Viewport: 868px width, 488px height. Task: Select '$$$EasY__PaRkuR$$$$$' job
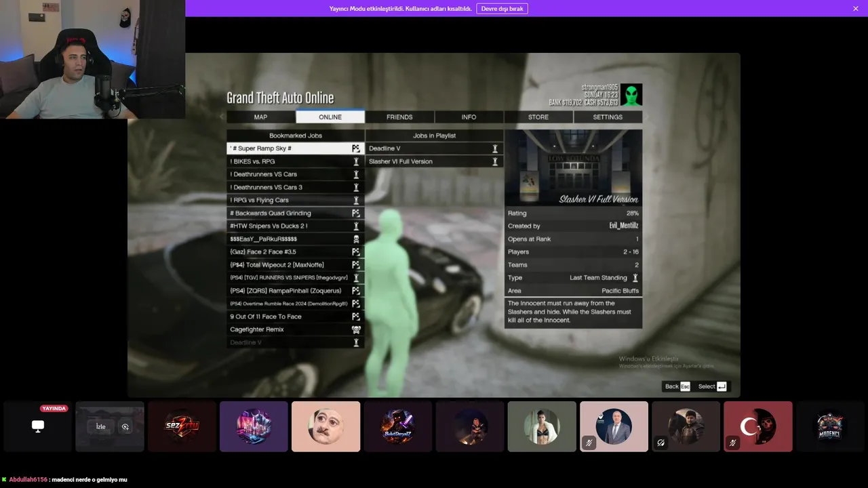[x=295, y=239]
